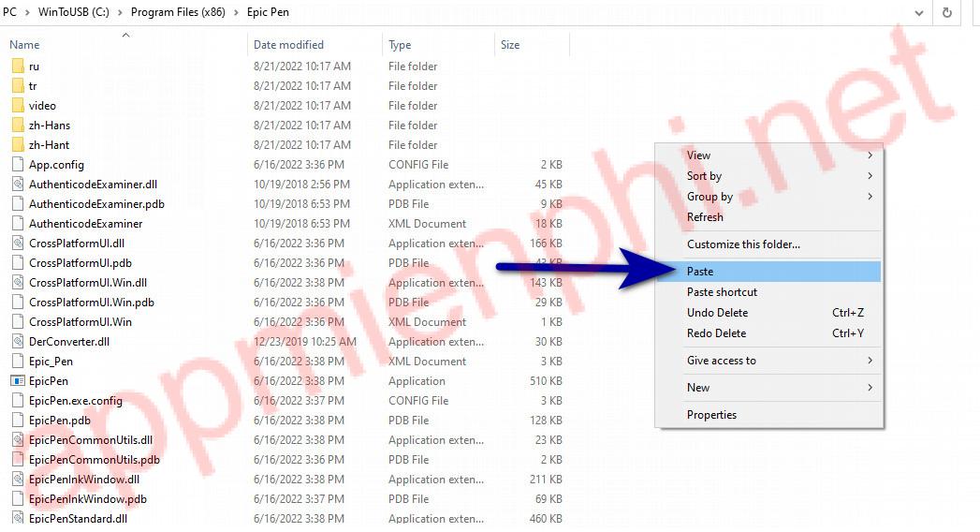Click the EpicPenCommonUtils.dll file icon
The height and width of the screenshot is (532, 980).
[18, 440]
